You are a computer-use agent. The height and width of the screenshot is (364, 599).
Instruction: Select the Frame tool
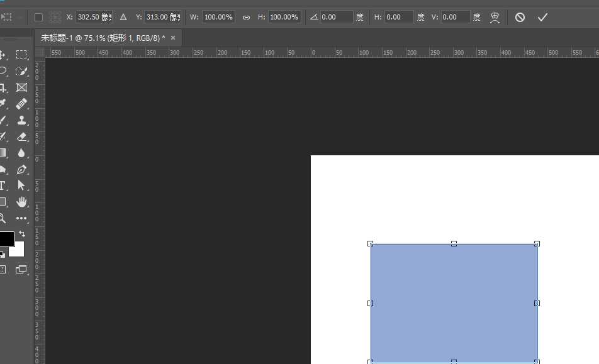(x=21, y=87)
